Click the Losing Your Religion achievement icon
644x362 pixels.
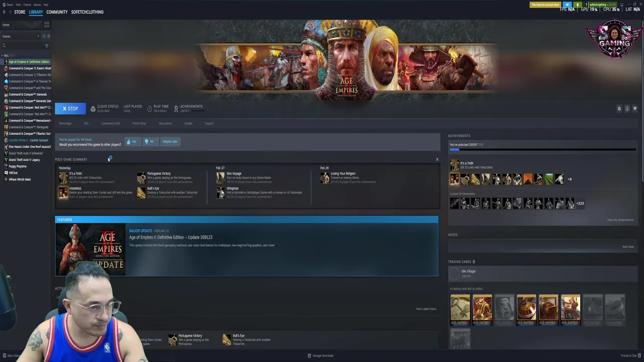click(x=325, y=177)
